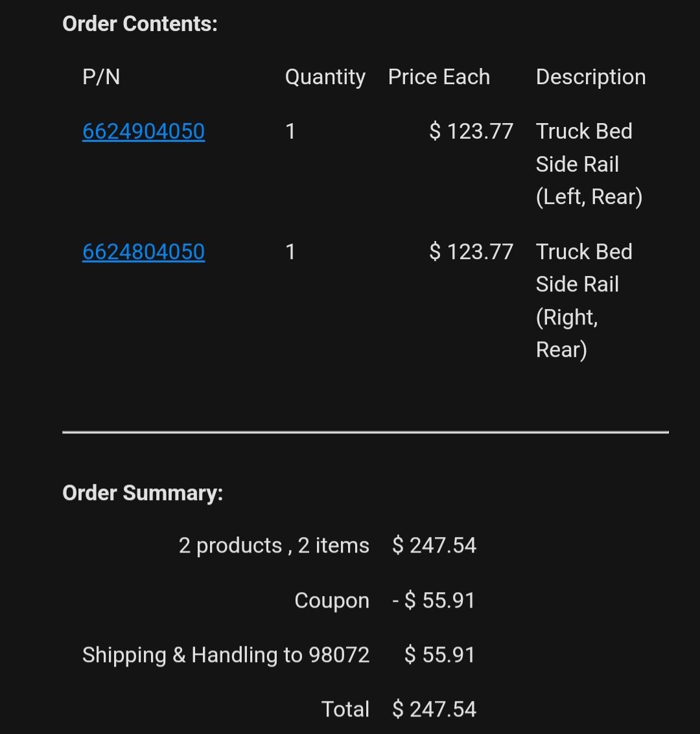The height and width of the screenshot is (734, 700).
Task: Click the price of part 6624804050
Action: point(471,252)
